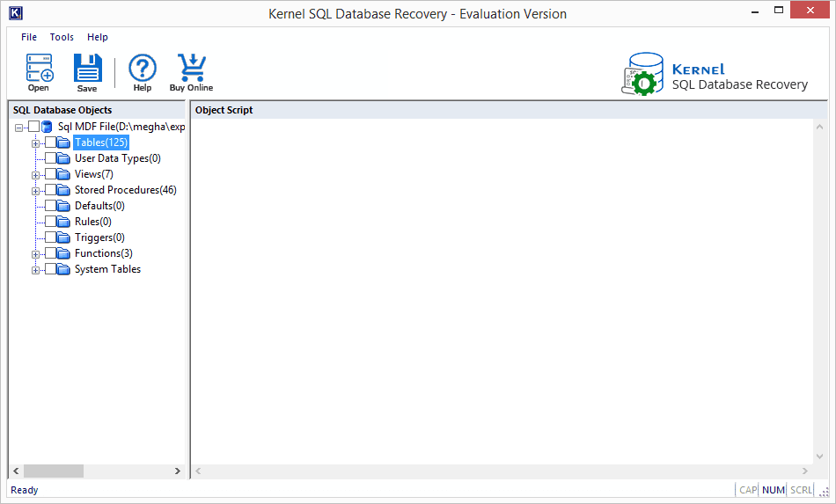Viewport: 836px width, 504px height.
Task: Select the Functions(3) label
Action: (104, 253)
